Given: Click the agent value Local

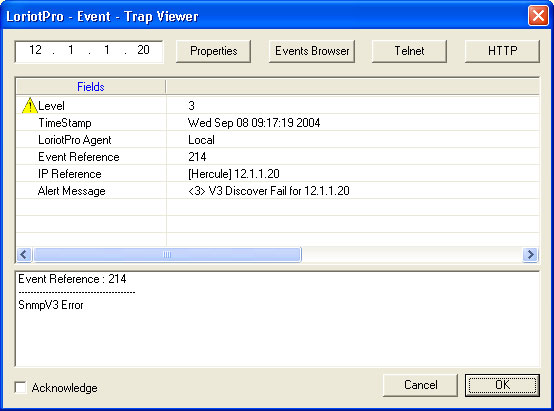Looking at the screenshot, I should point(201,140).
